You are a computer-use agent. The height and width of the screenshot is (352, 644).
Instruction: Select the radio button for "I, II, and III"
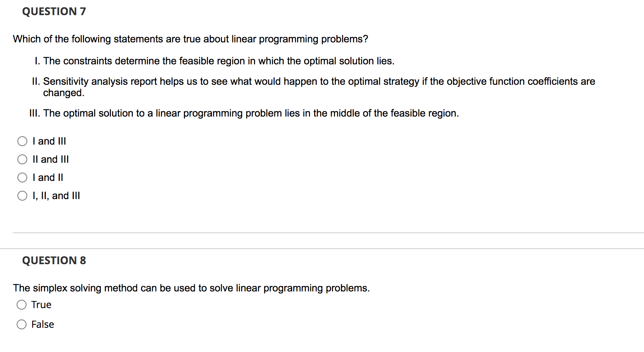(x=22, y=195)
